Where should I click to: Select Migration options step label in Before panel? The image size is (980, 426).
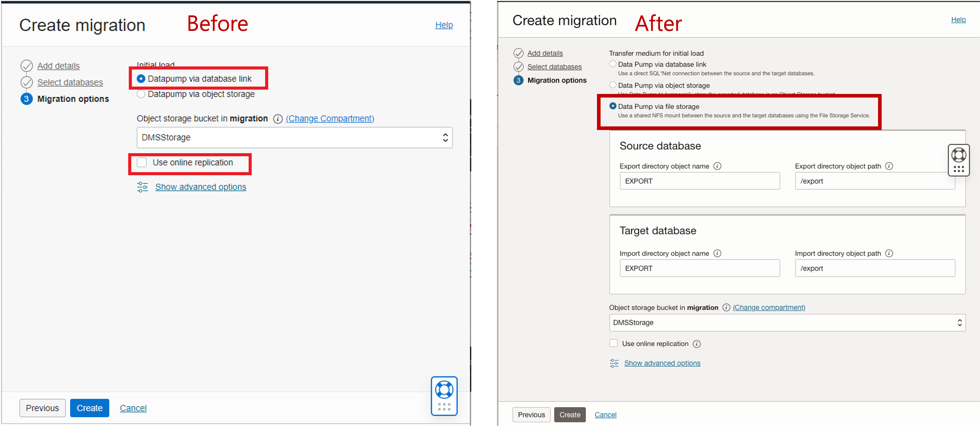point(73,99)
